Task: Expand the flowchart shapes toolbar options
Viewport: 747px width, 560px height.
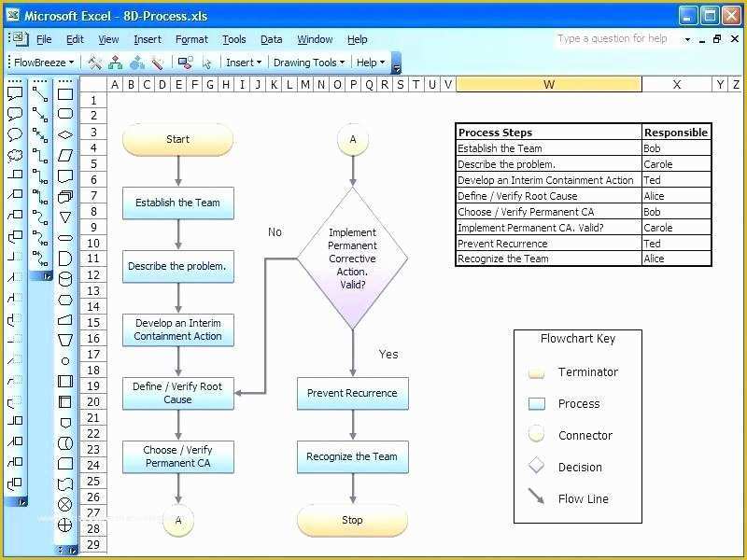Action: 73,551
